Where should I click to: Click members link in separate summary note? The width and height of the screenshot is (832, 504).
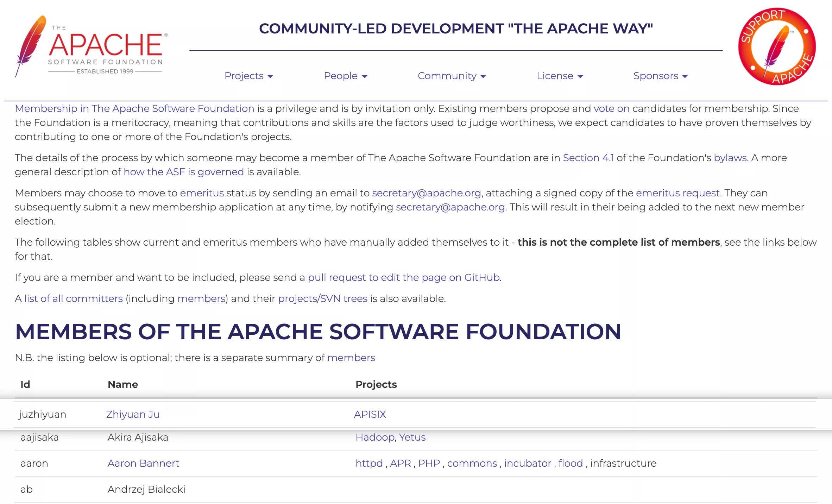(x=351, y=358)
